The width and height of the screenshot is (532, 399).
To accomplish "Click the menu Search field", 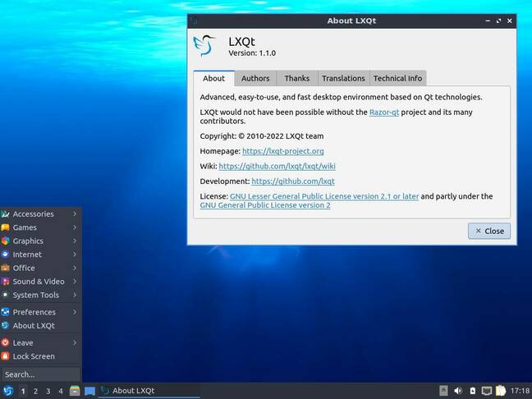I will (x=40, y=374).
